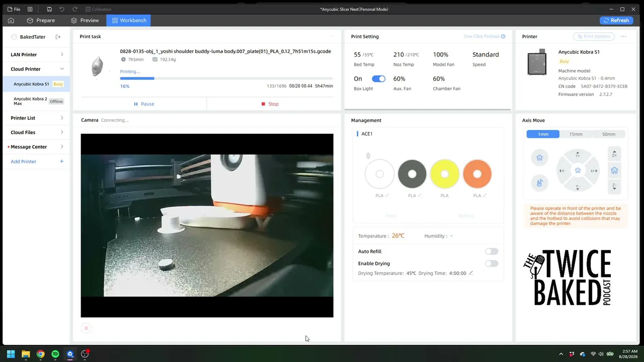
Task: Select the Anycubic Kobra S1 printer
Action: [x=37, y=84]
